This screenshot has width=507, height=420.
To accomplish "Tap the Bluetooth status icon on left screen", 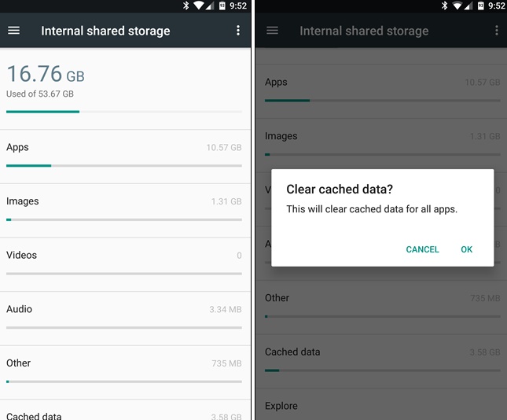I will [186, 6].
